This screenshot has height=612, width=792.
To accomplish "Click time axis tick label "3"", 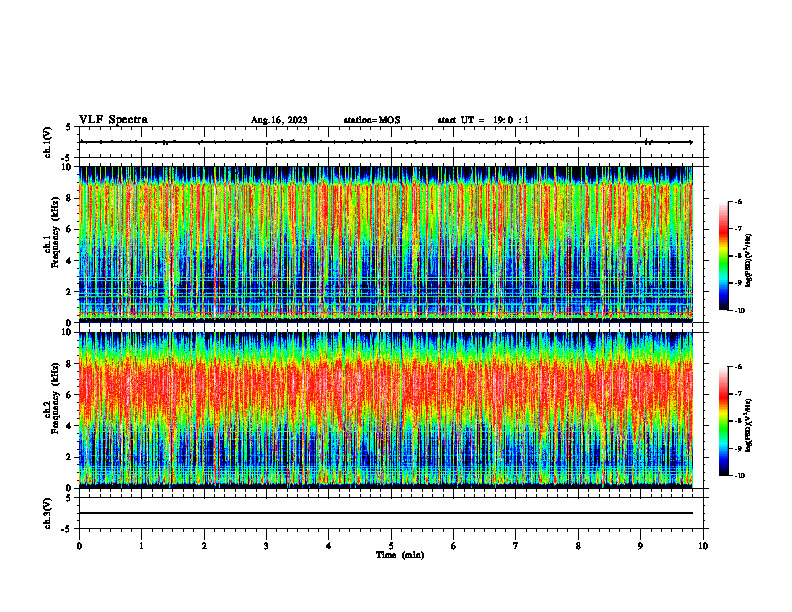I will 266,546.
